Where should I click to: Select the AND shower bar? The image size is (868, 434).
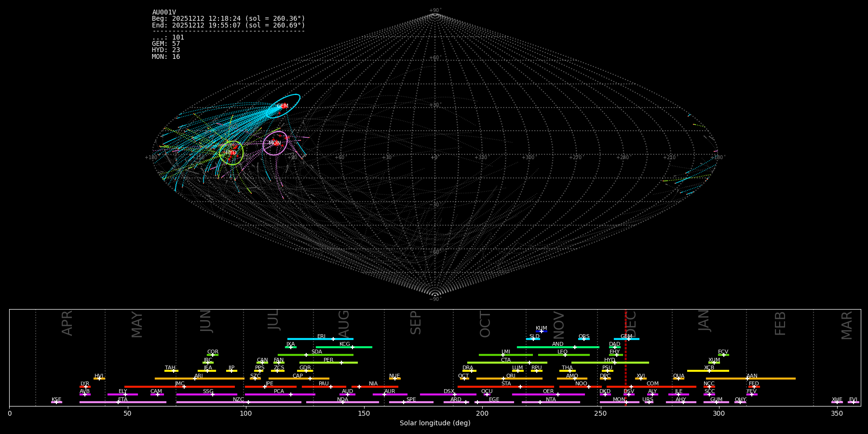click(x=558, y=347)
